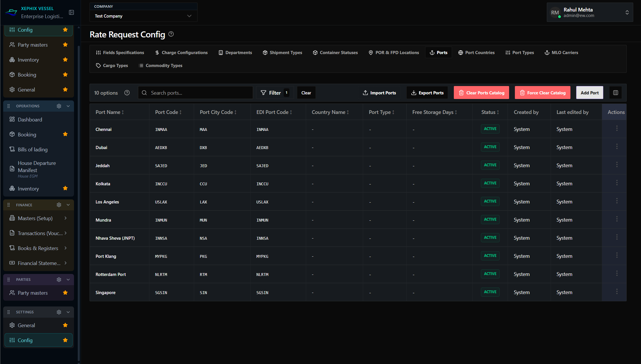Screen dimensions: 641x364
Task: Unfavorite Inventory in the Operations section
Action: (65, 188)
